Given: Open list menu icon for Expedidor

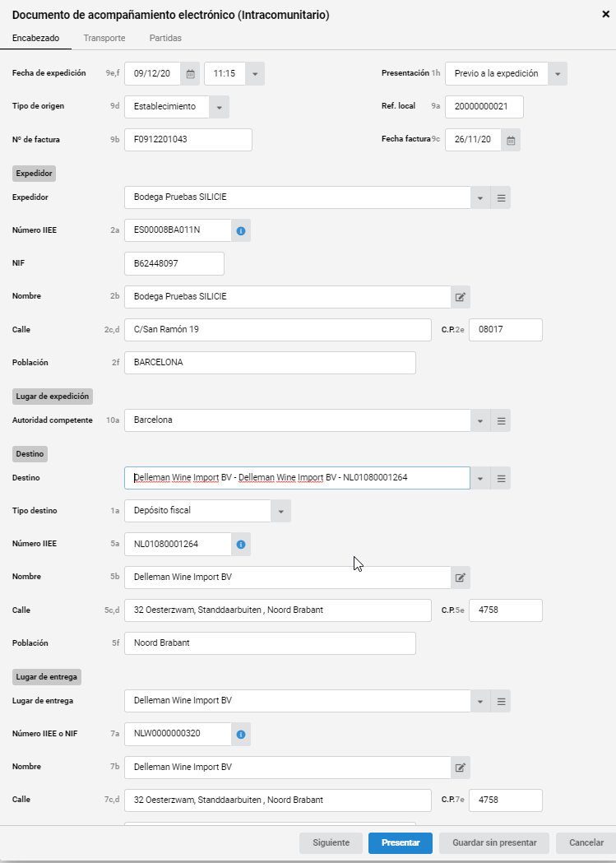Looking at the screenshot, I should (x=501, y=197).
